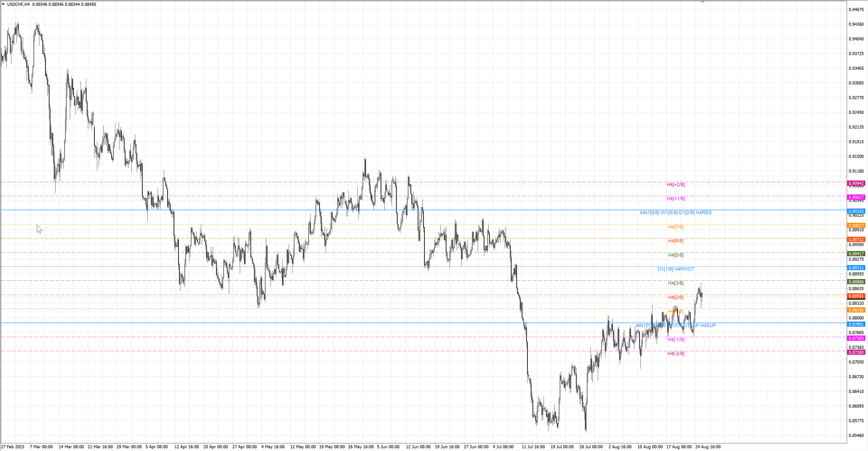Click the H4[+2/8] level label
This screenshot has width=868, height=451.
(x=676, y=185)
